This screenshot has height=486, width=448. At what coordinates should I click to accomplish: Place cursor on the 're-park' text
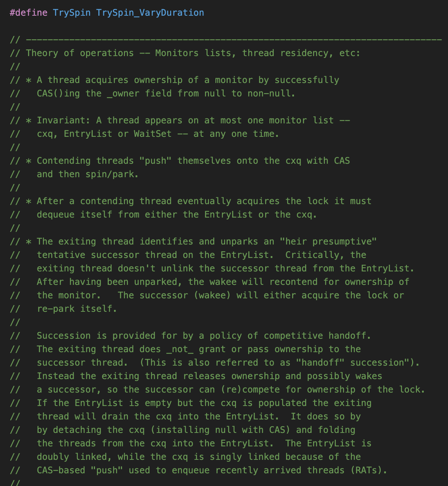tap(55, 309)
